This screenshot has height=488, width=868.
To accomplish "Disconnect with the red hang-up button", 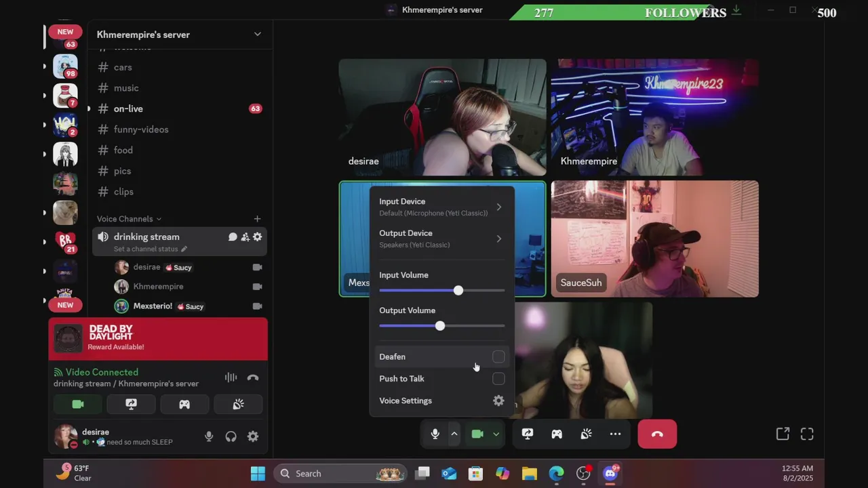I will tap(657, 434).
